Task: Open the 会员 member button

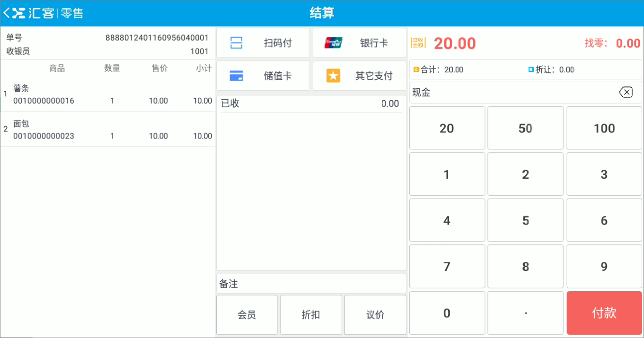Action: [x=247, y=314]
